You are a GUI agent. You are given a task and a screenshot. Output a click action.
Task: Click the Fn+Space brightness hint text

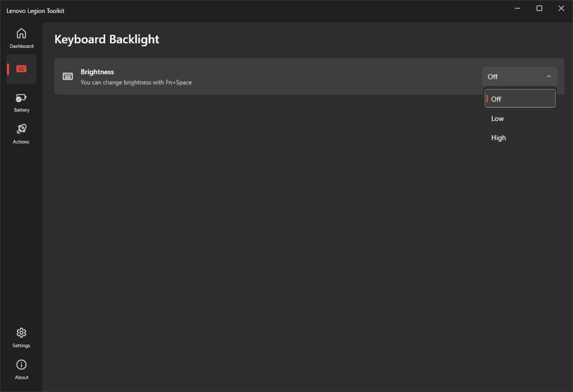pos(136,82)
